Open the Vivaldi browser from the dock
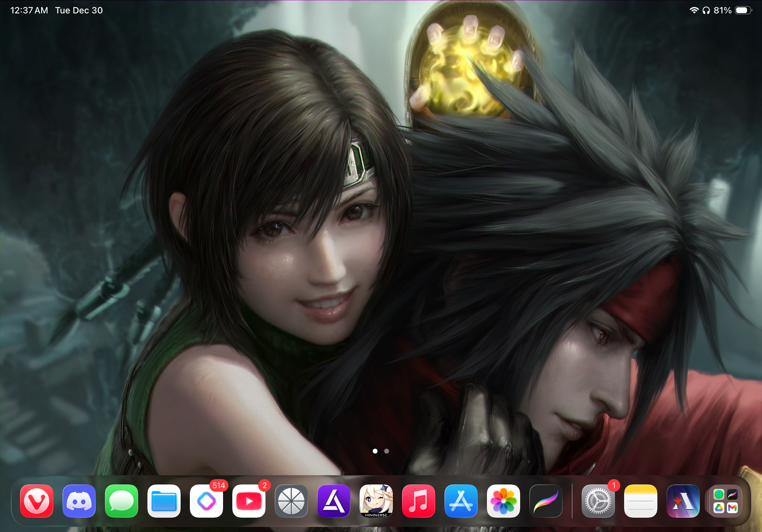Viewport: 762px width, 532px height. point(36,501)
